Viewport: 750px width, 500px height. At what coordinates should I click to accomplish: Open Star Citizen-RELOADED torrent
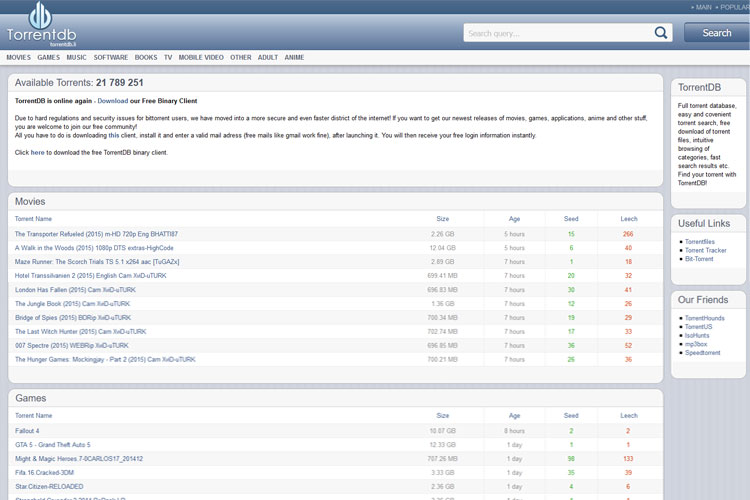[49, 487]
